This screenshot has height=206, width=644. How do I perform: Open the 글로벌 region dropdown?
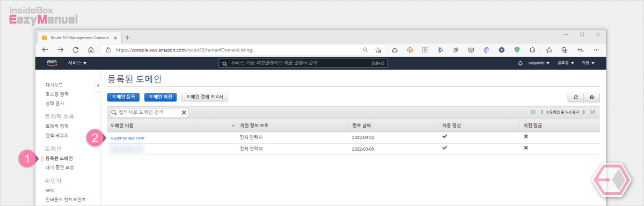tap(566, 63)
